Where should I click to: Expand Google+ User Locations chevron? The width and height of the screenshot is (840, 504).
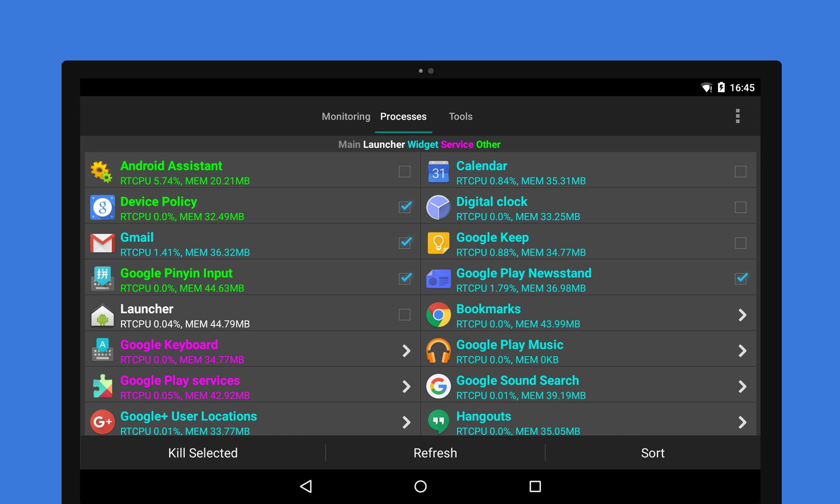tap(407, 422)
